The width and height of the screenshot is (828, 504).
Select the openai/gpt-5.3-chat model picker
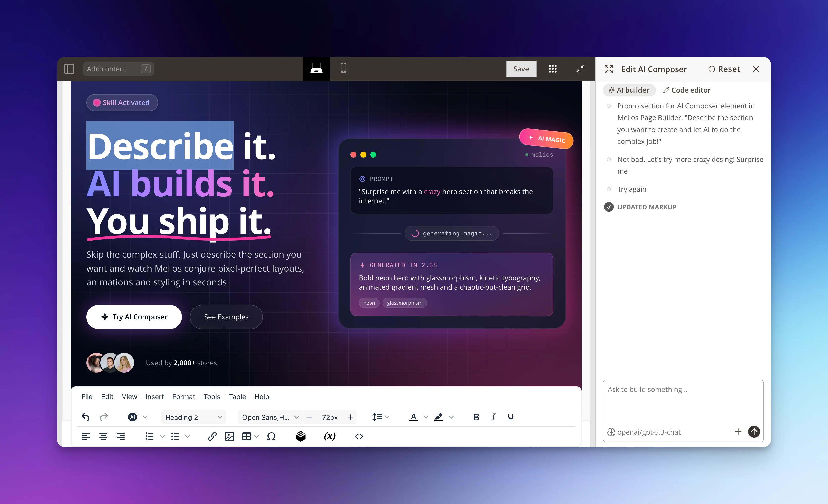(x=644, y=432)
